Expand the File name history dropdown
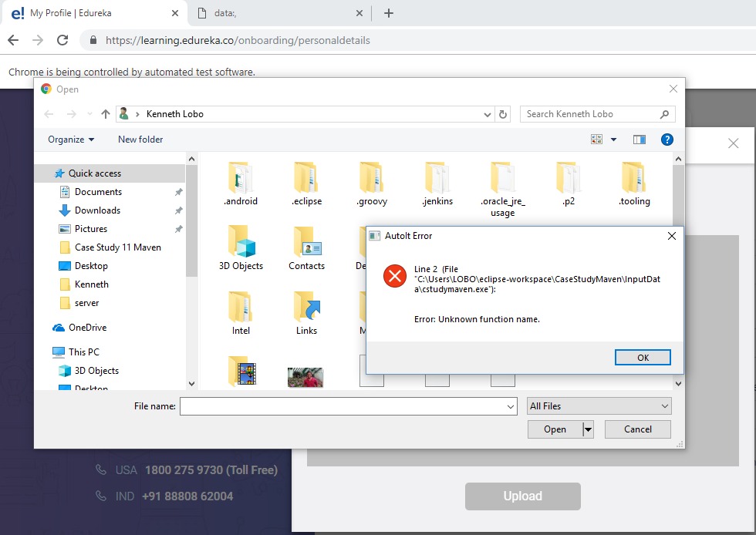Viewport: 756px width, 535px height. 511,406
